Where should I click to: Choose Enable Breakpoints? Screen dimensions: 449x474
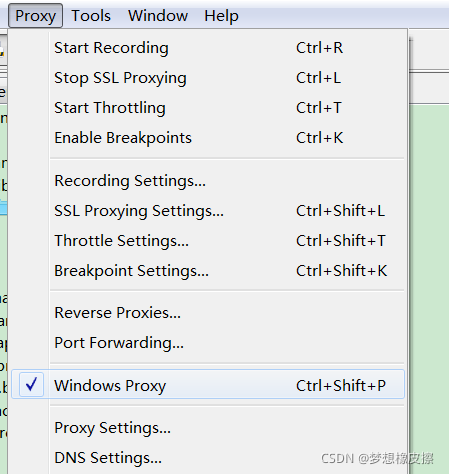[208, 138]
